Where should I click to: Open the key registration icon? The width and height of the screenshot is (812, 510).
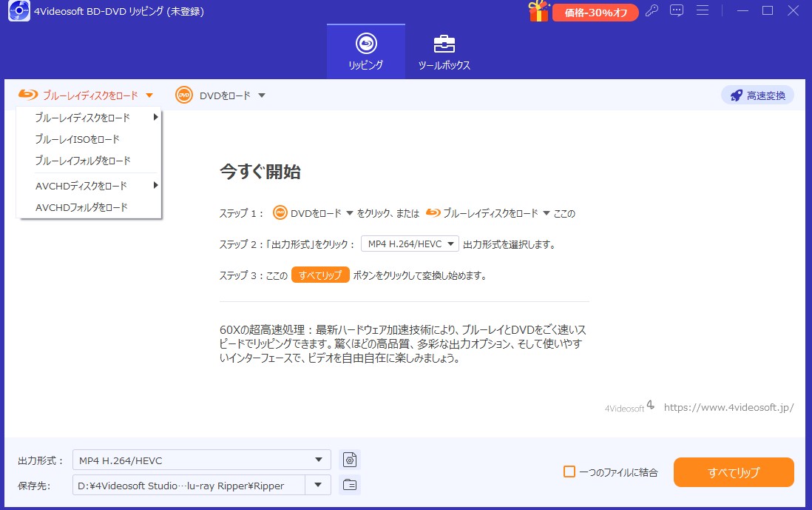coord(652,11)
